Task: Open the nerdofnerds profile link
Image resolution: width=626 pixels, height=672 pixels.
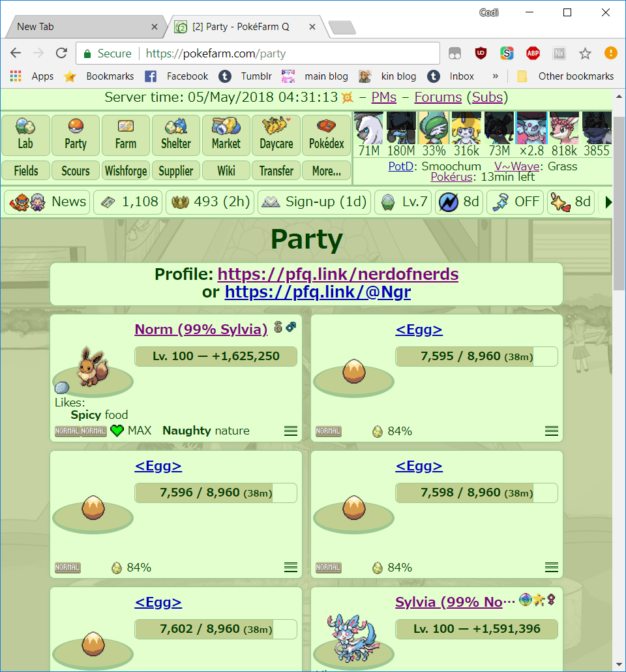Action: [338, 274]
